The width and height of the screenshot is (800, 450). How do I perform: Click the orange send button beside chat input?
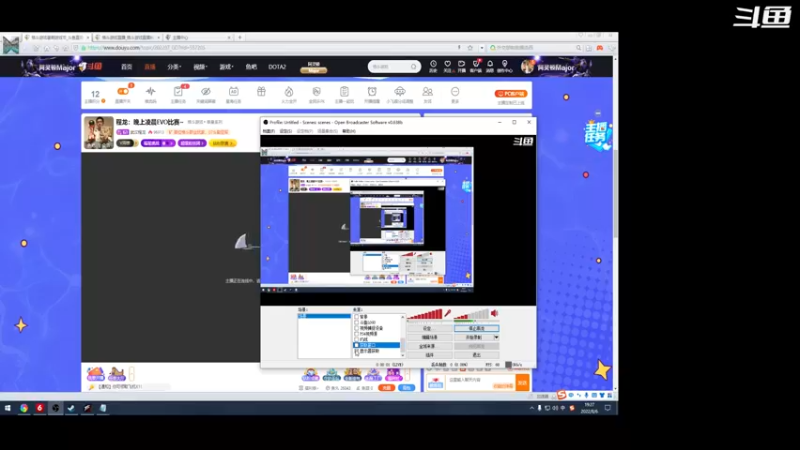point(522,382)
